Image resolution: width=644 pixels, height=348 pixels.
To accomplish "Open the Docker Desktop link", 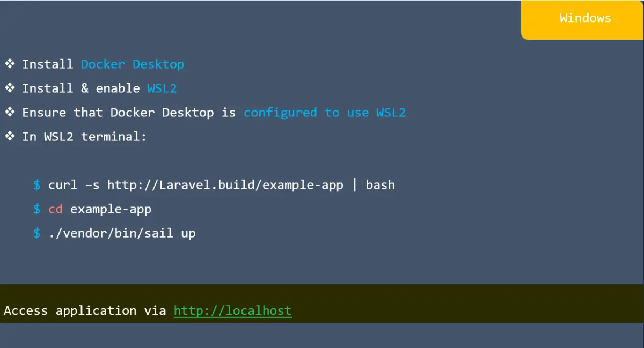I will [x=133, y=64].
